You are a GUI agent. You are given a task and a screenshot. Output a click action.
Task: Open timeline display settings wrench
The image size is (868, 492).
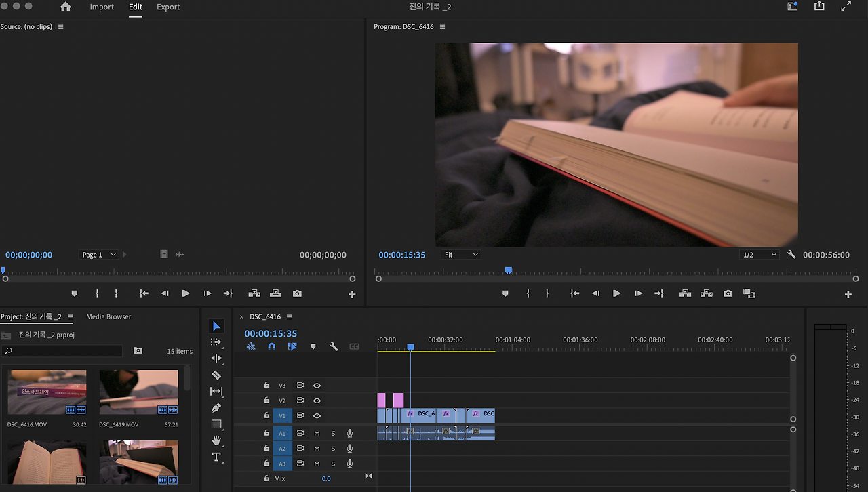click(334, 346)
